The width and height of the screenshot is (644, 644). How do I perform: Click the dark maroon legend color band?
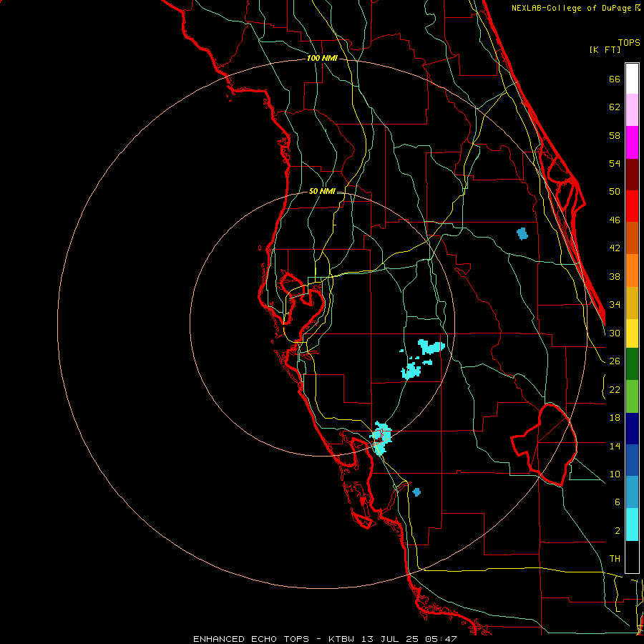[x=632, y=174]
